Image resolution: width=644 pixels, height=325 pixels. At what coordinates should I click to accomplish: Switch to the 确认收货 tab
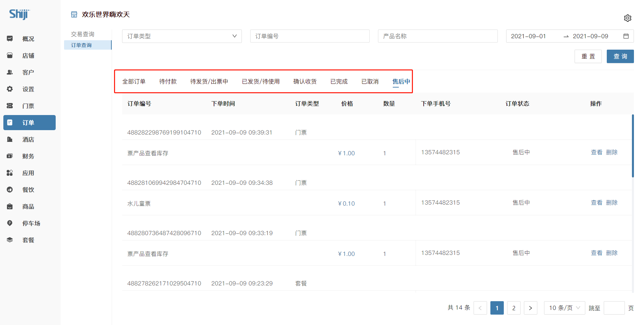[305, 82]
